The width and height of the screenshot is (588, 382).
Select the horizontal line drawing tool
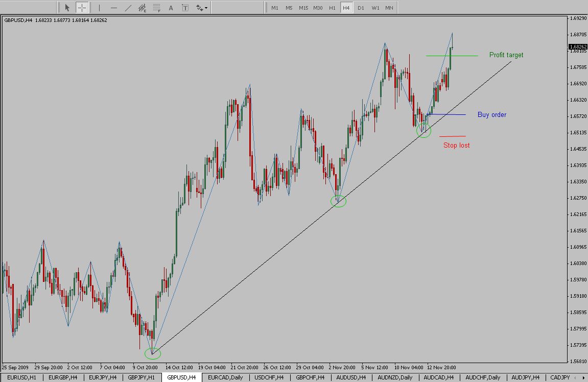[113, 8]
